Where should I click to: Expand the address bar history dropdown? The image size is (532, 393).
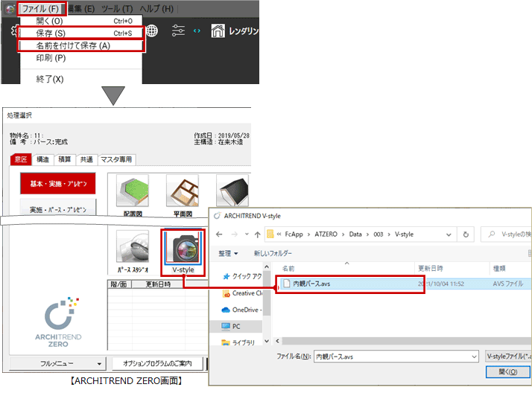[x=449, y=234]
